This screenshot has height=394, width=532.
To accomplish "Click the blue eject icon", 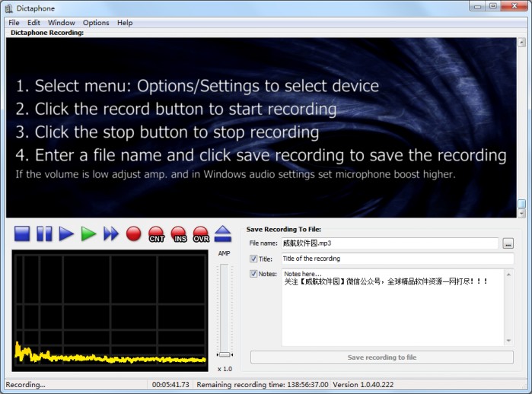I will 223,234.
